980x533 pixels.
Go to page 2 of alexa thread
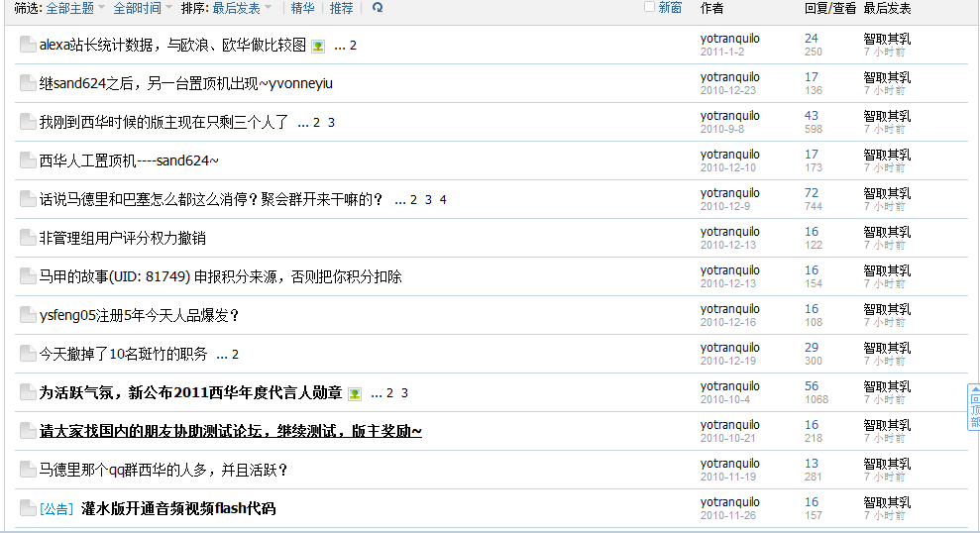pos(353,46)
